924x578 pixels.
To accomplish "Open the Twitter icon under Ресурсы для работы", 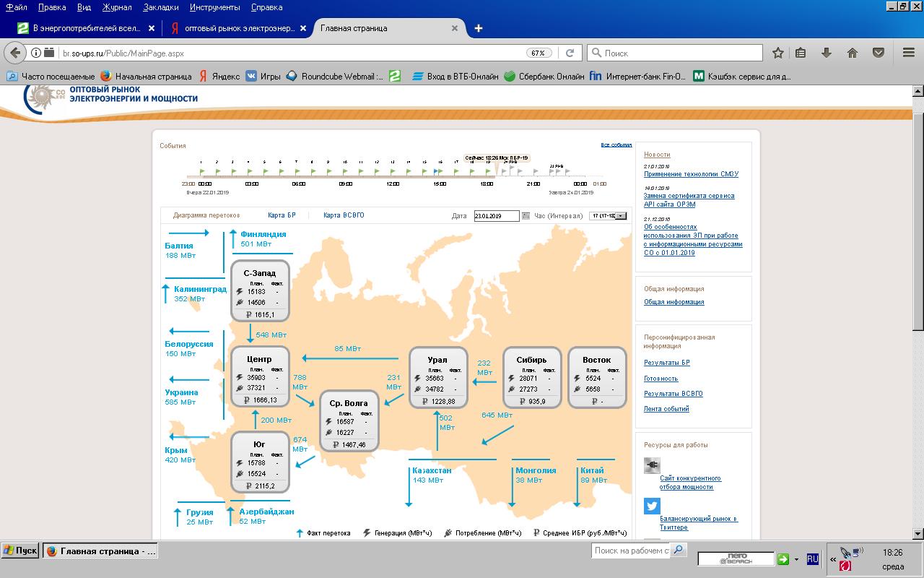I will click(652, 506).
